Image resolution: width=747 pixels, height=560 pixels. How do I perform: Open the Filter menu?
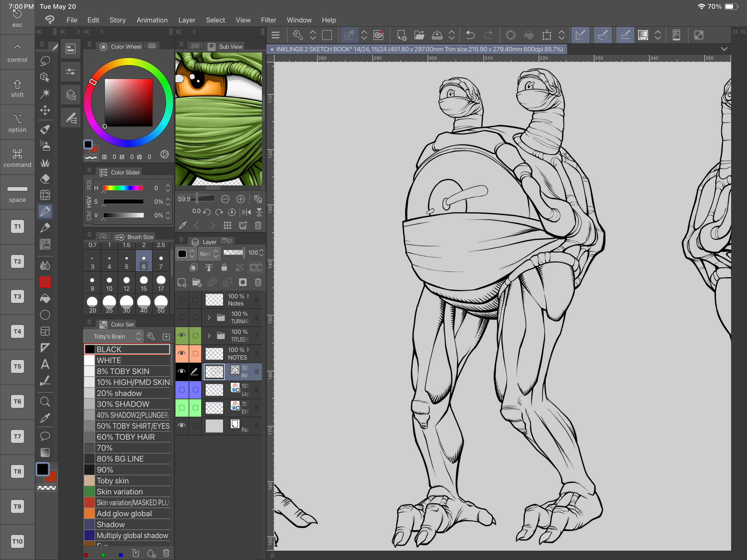[269, 20]
